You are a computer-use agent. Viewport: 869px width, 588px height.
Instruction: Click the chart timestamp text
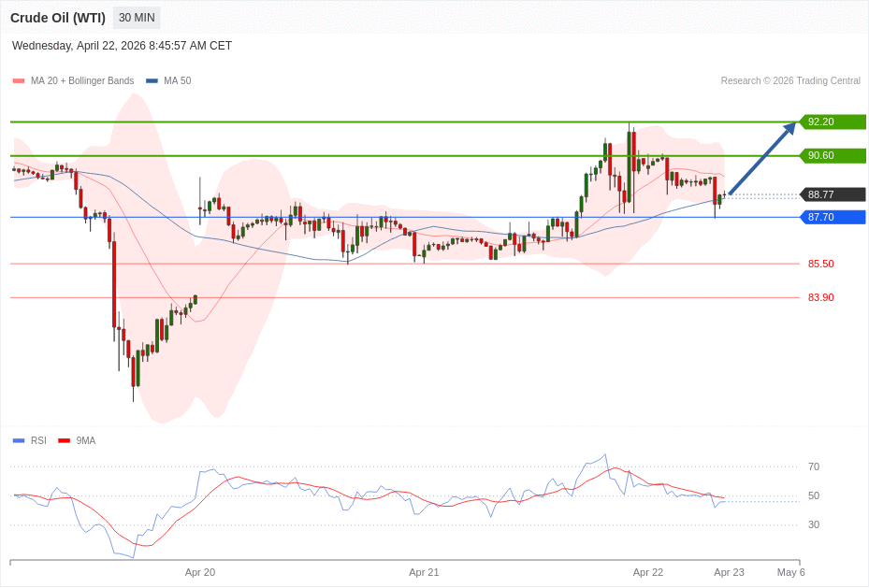(122, 46)
